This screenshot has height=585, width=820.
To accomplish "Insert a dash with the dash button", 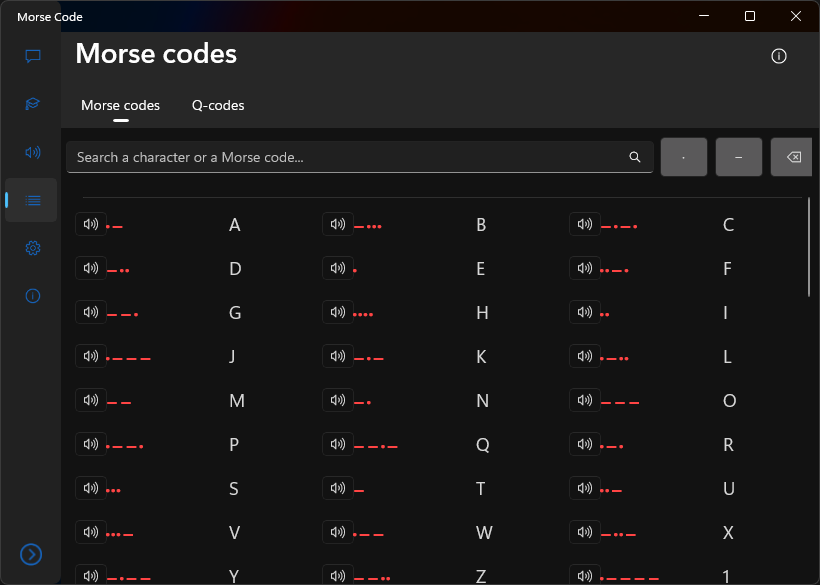I will [739, 157].
